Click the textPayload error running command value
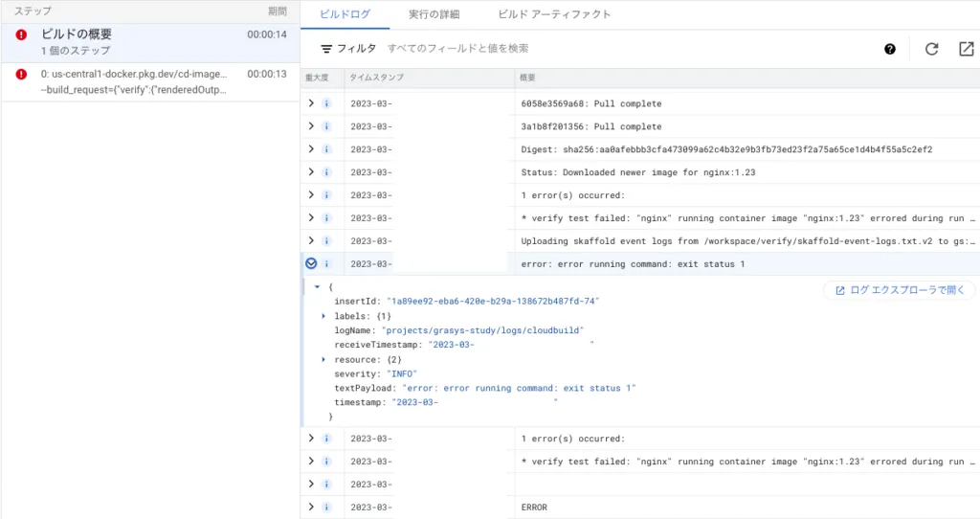Viewport: 980px width, 519px height. pyautogui.click(x=519, y=389)
